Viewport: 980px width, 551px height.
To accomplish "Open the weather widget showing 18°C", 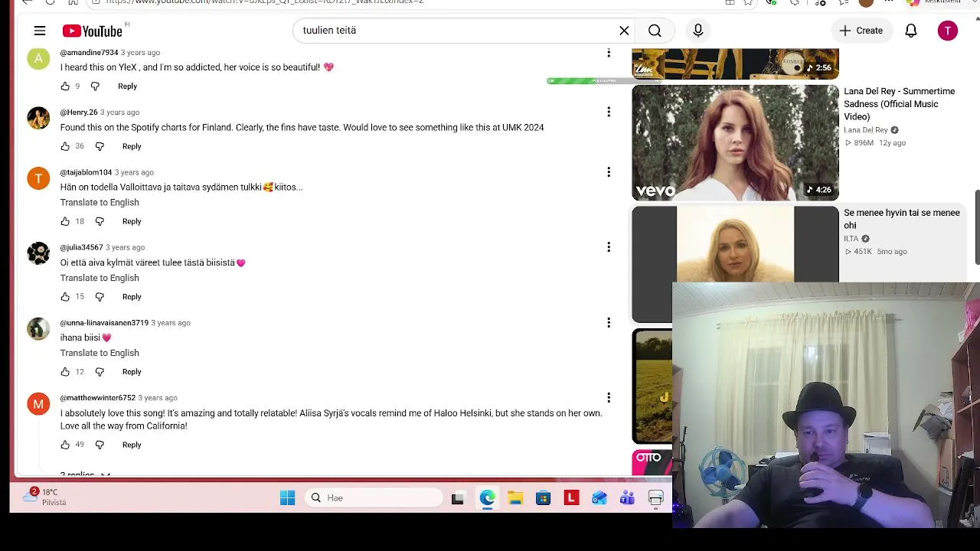I will pyautogui.click(x=44, y=497).
